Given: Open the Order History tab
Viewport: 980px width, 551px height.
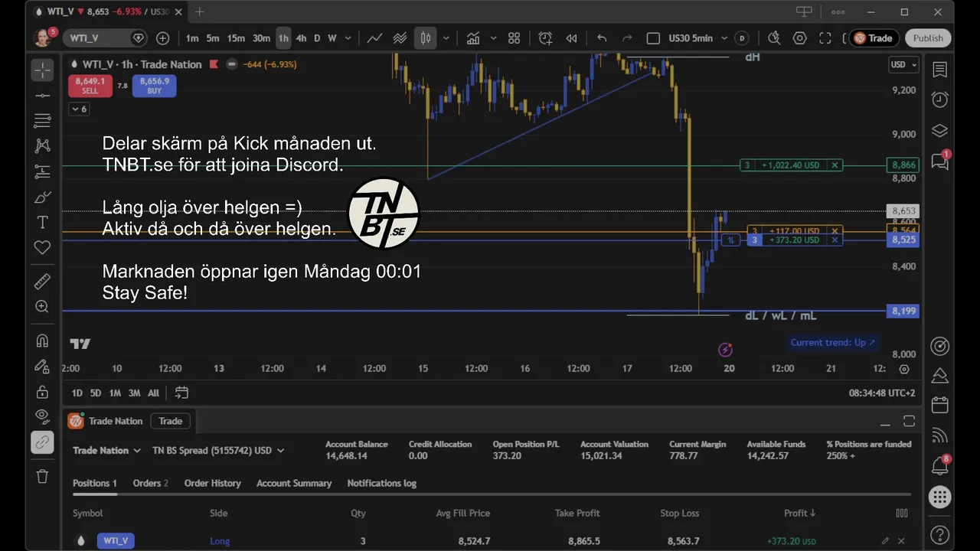Looking at the screenshot, I should (212, 483).
